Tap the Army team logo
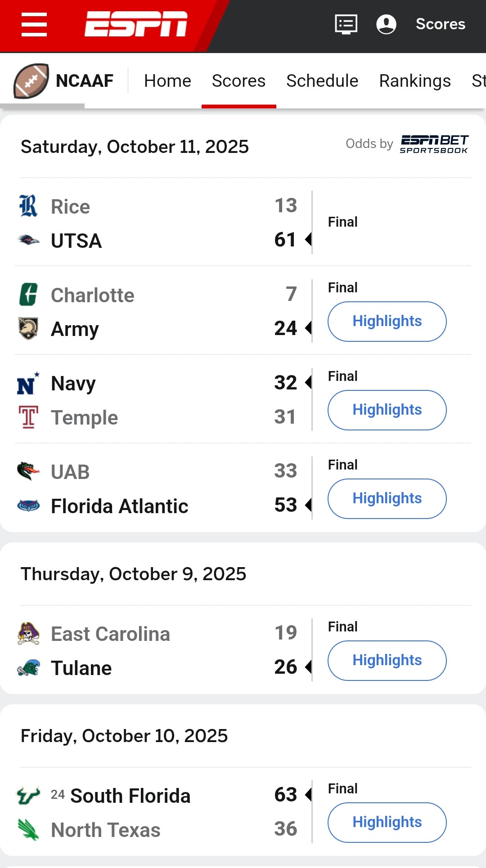The image size is (486, 868). coord(28,328)
